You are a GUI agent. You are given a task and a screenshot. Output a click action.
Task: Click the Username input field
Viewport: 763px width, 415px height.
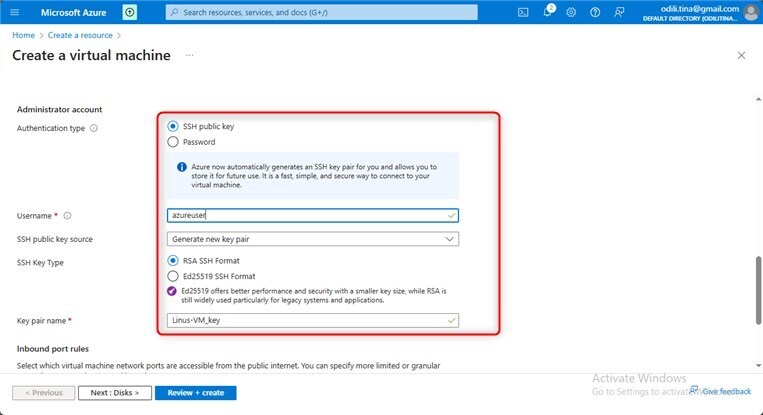(312, 215)
